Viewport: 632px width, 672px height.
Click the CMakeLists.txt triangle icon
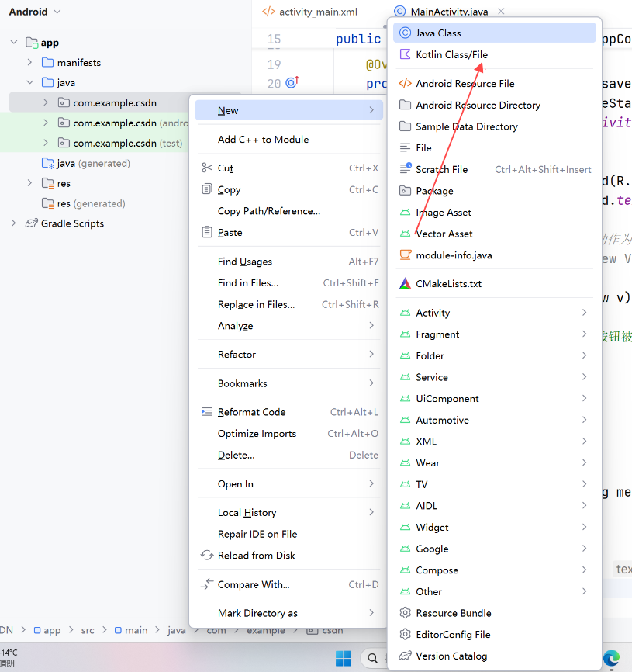pos(405,283)
